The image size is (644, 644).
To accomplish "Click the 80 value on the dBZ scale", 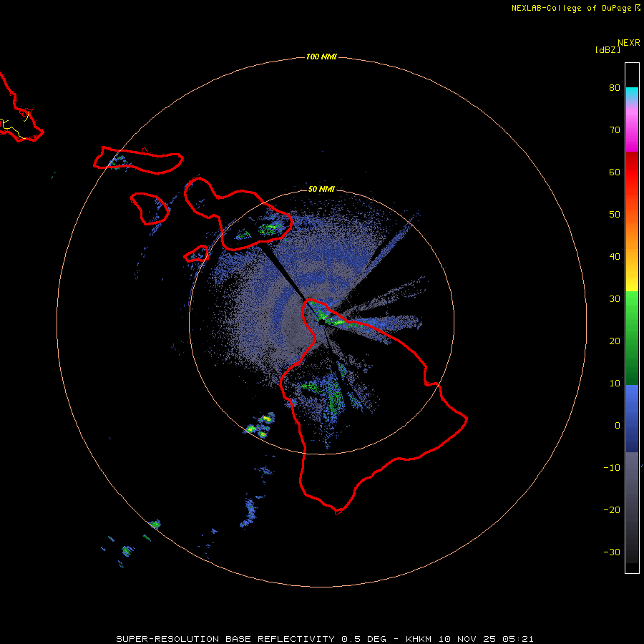I will [x=615, y=88].
